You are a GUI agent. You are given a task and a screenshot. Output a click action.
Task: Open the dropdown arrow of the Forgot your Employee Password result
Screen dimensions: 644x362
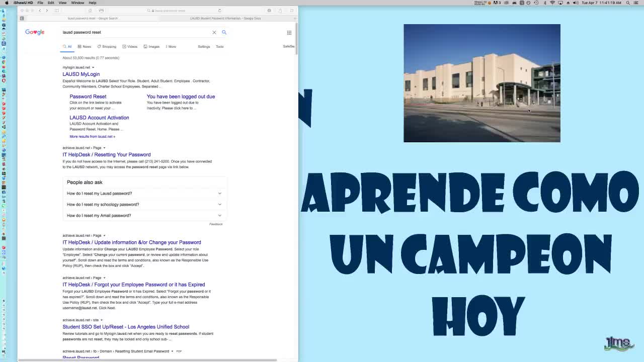click(x=104, y=278)
